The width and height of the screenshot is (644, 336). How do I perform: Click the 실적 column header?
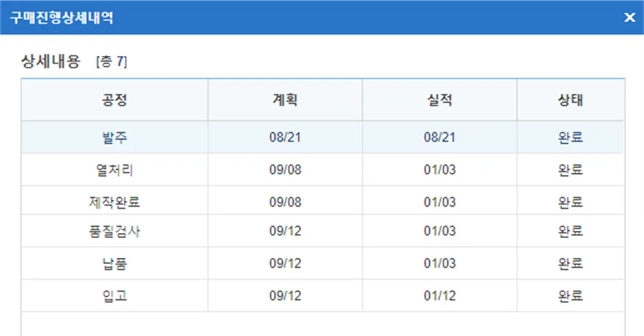click(x=439, y=100)
